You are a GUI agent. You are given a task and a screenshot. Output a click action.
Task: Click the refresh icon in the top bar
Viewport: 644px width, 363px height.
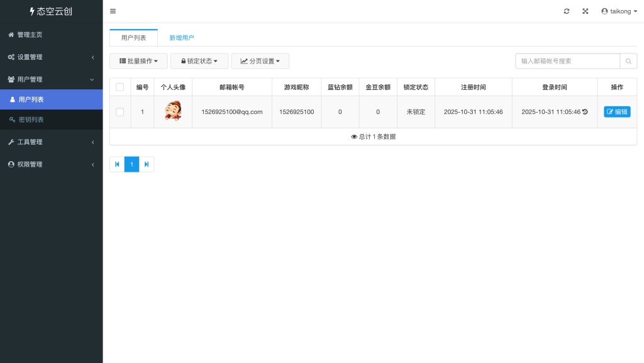pos(567,11)
